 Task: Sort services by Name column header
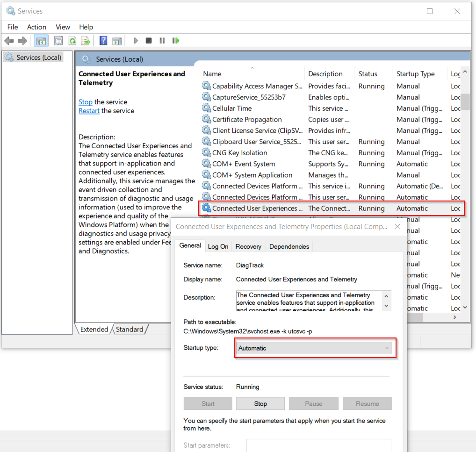tap(212, 74)
